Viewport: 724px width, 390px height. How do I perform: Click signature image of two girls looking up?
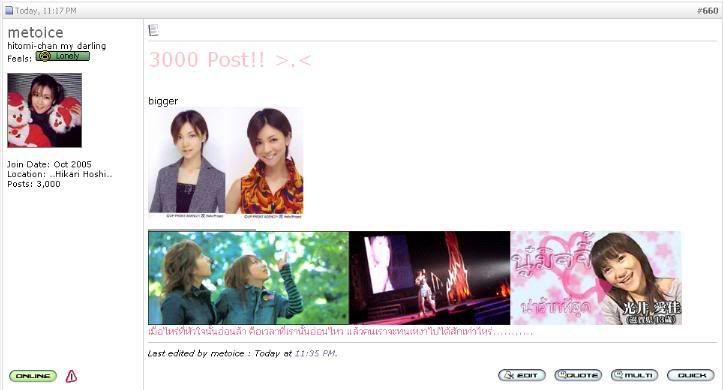(x=248, y=278)
